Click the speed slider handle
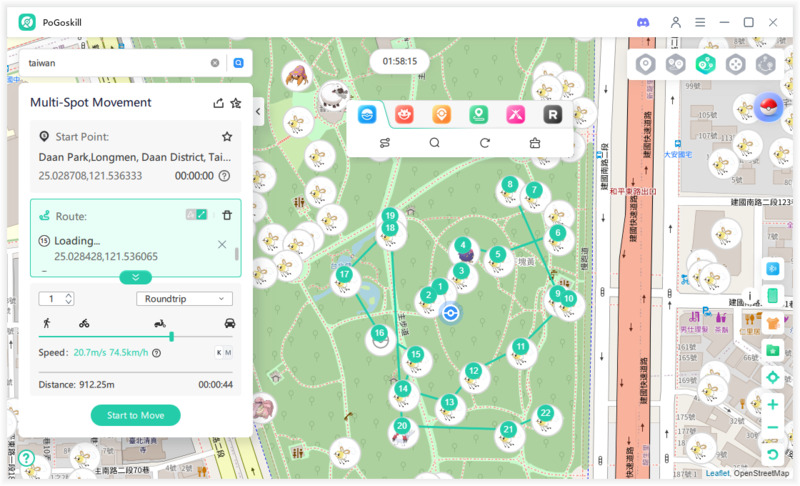The width and height of the screenshot is (800, 486). (171, 337)
